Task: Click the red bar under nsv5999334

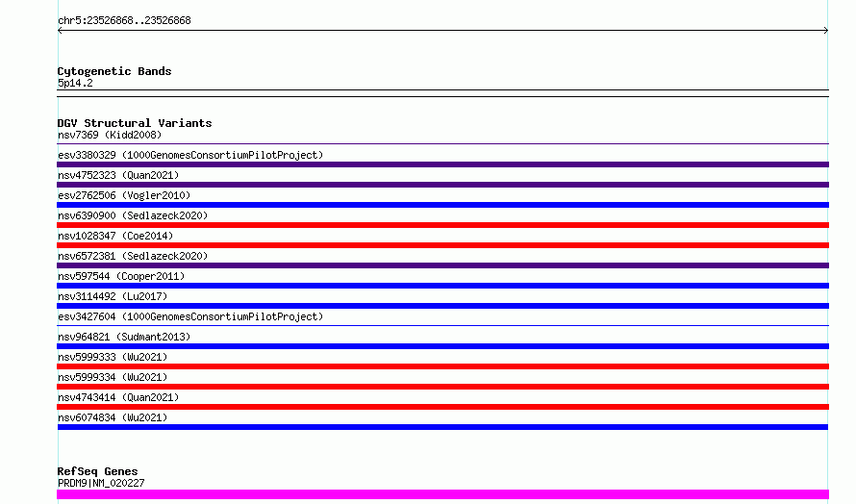Action: coord(442,387)
